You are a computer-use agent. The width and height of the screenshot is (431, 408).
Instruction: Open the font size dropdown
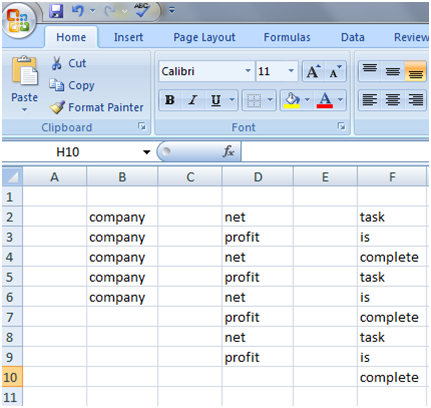(291, 71)
